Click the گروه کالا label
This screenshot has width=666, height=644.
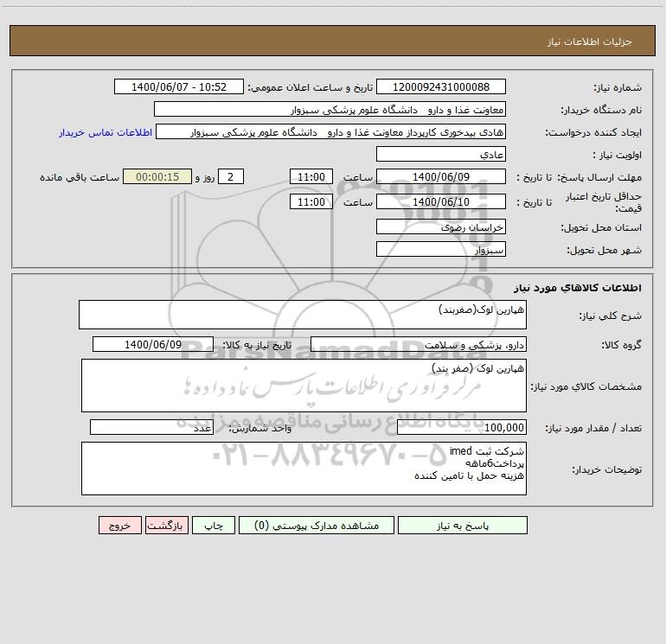tap(621, 346)
